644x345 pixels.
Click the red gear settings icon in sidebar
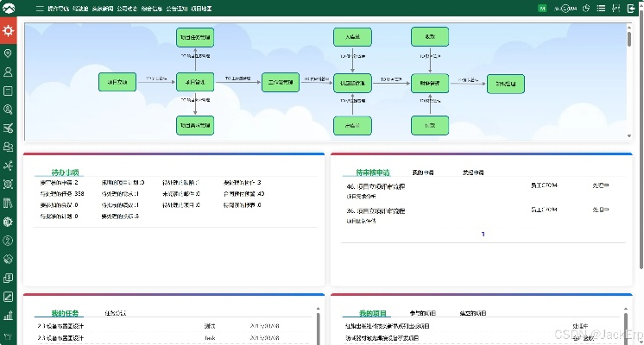pyautogui.click(x=8, y=31)
